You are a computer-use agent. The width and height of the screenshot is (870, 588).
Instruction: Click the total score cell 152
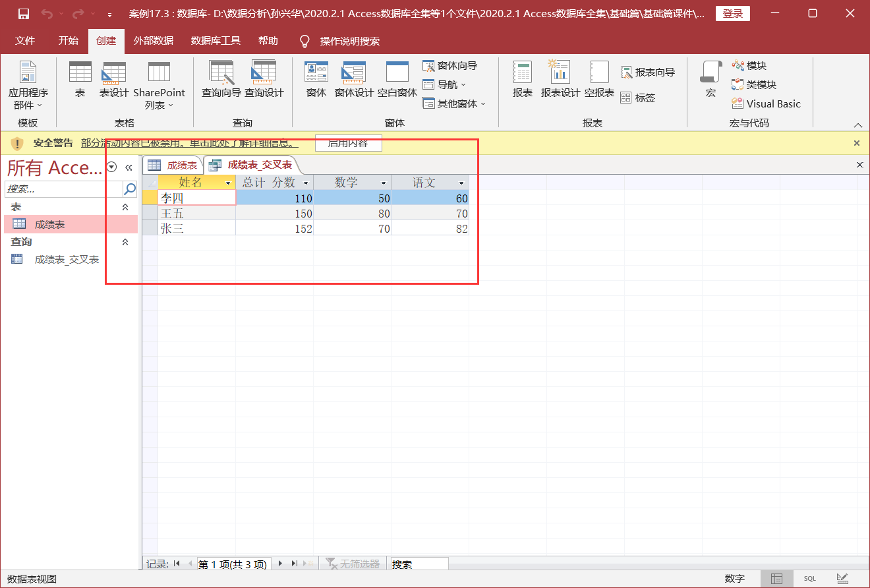coord(274,229)
